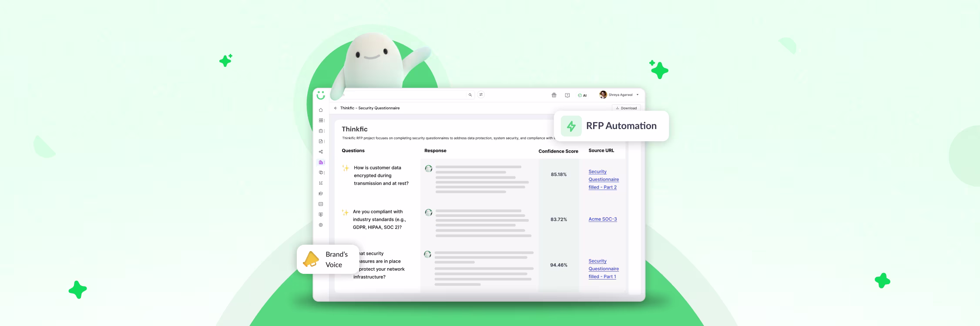Image resolution: width=980 pixels, height=326 pixels.
Task: Go back using the arrow beside Thinkfic
Action: click(336, 108)
